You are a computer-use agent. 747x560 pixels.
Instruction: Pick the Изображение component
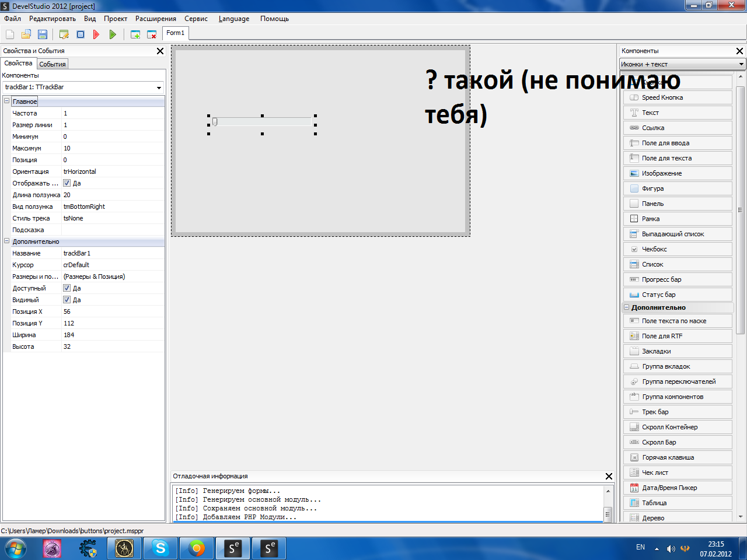tap(678, 173)
